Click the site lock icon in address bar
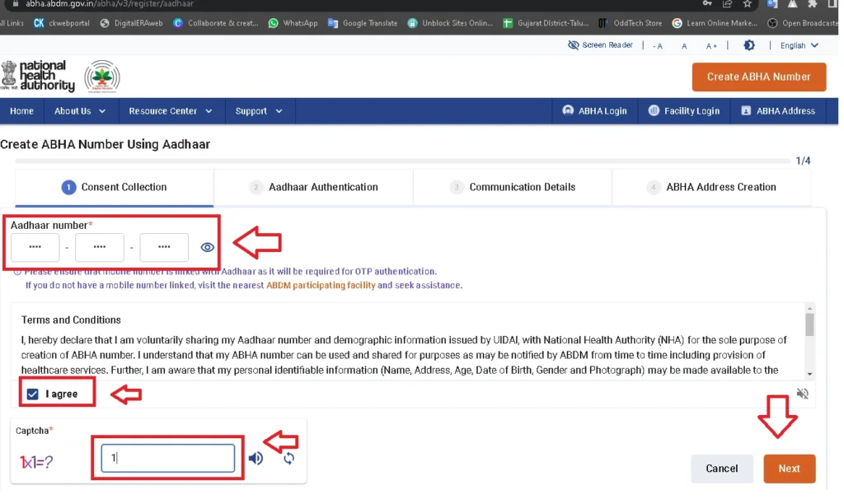The width and height of the screenshot is (844, 504). pos(16,3)
